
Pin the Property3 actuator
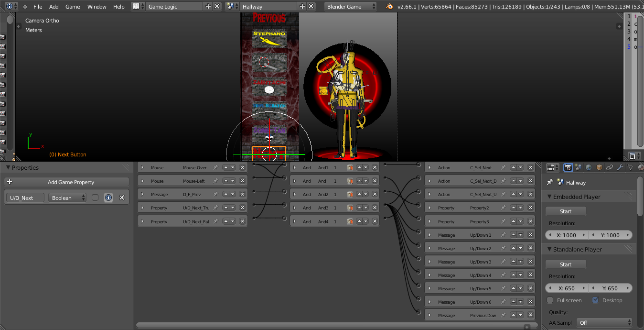coord(504,221)
